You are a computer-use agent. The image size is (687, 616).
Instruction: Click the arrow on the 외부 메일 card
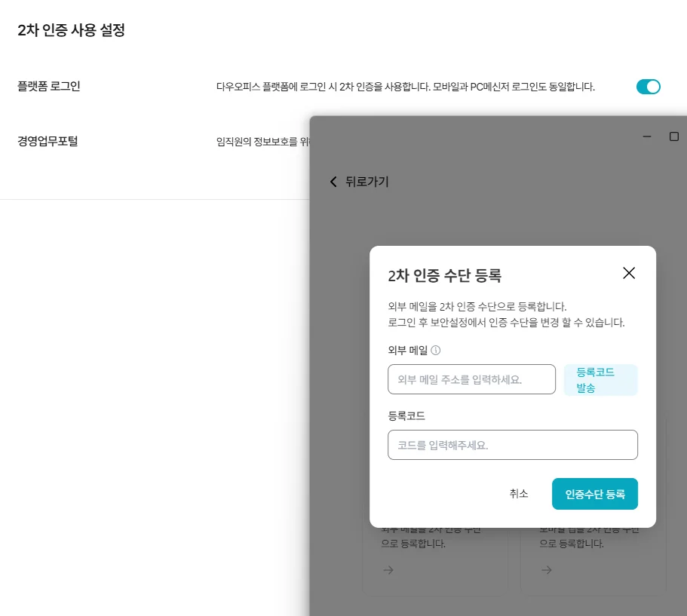[x=388, y=570]
